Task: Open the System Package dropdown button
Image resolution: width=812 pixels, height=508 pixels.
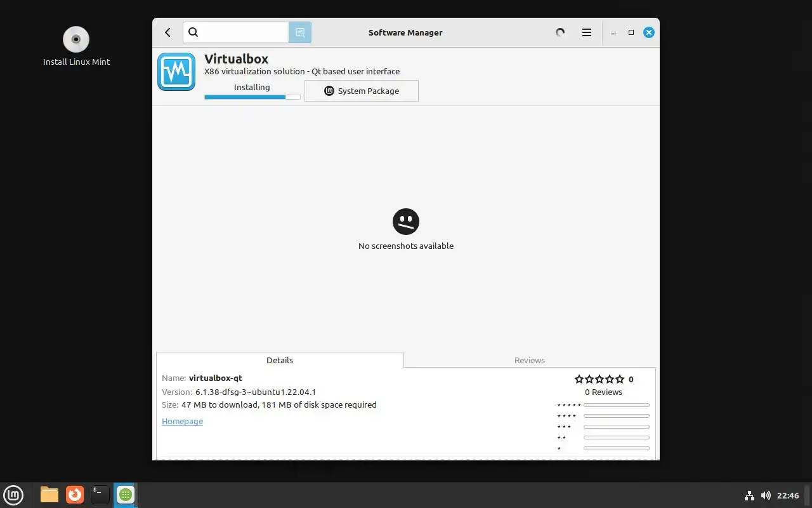Action: 362,91
